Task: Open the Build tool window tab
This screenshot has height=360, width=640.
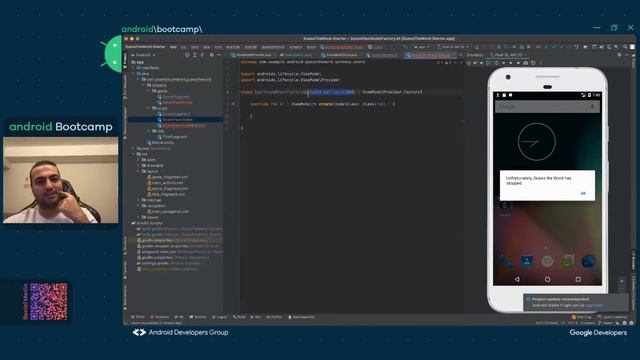Action: (239, 317)
